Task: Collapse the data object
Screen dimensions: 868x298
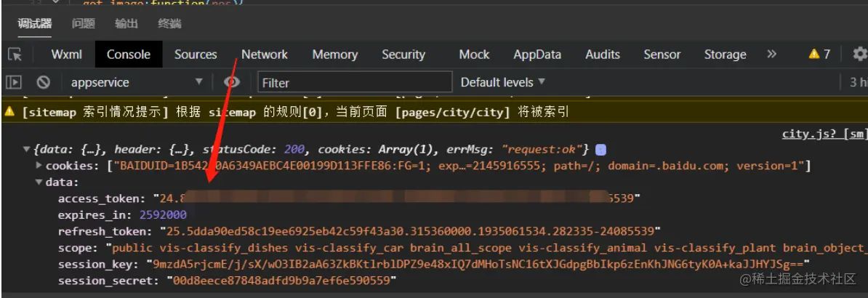Action: click(x=39, y=182)
